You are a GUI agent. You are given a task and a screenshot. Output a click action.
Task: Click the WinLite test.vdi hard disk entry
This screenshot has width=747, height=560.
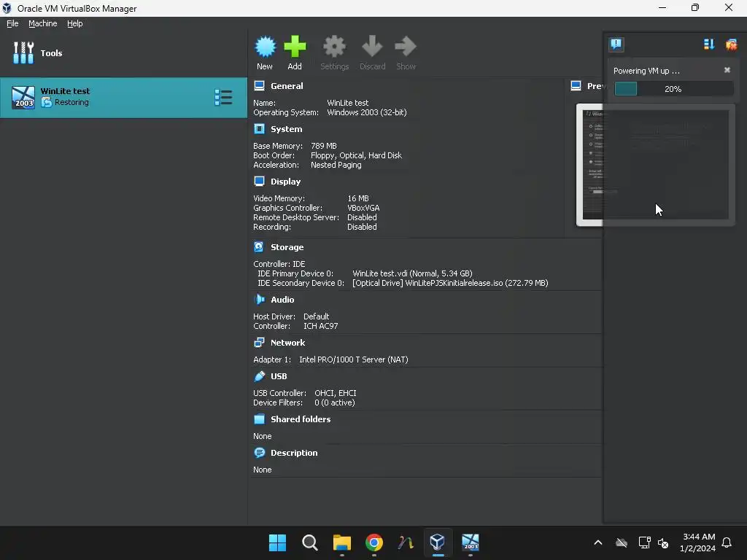pos(413,273)
